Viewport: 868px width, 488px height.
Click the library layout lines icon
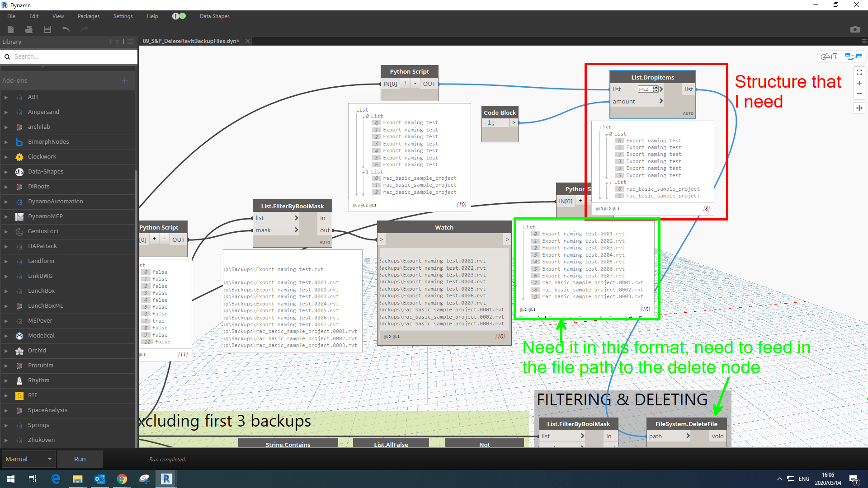point(130,42)
